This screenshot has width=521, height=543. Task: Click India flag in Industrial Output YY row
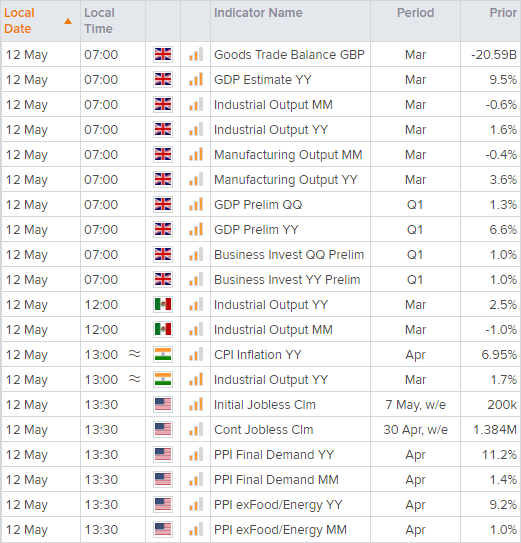(163, 380)
